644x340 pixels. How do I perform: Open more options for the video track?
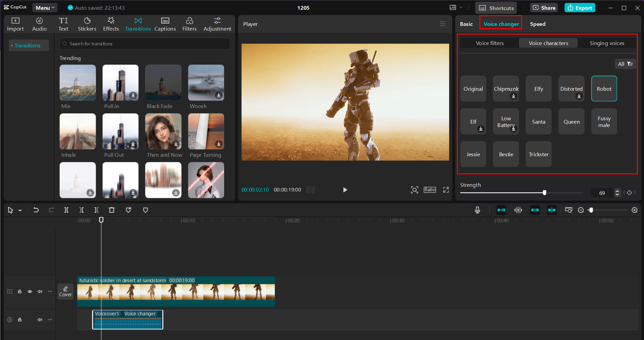coord(50,292)
